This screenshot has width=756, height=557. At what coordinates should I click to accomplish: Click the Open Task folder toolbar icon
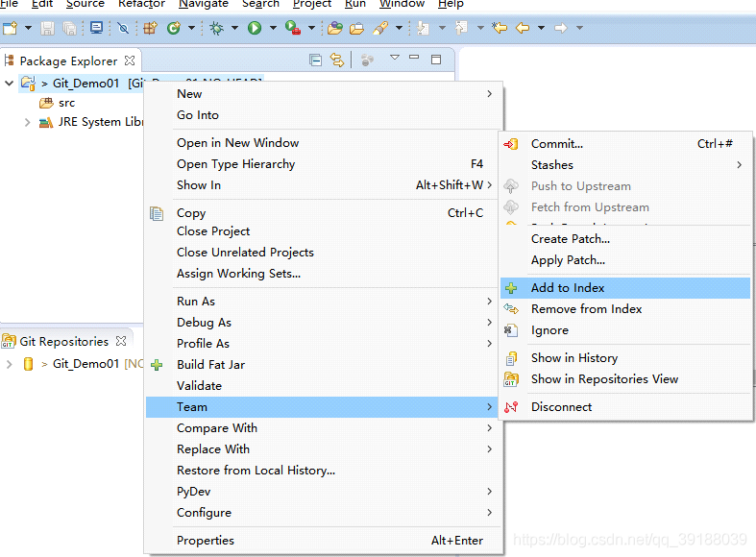click(x=356, y=28)
